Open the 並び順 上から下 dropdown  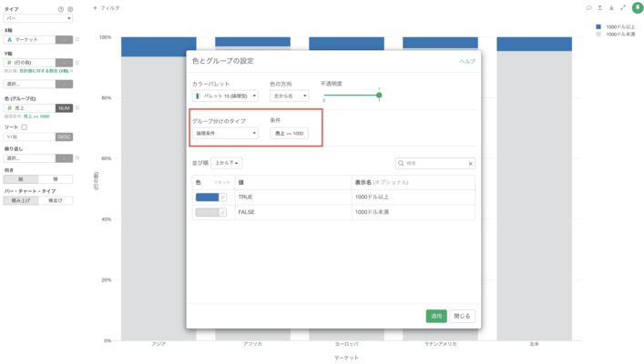pos(226,164)
